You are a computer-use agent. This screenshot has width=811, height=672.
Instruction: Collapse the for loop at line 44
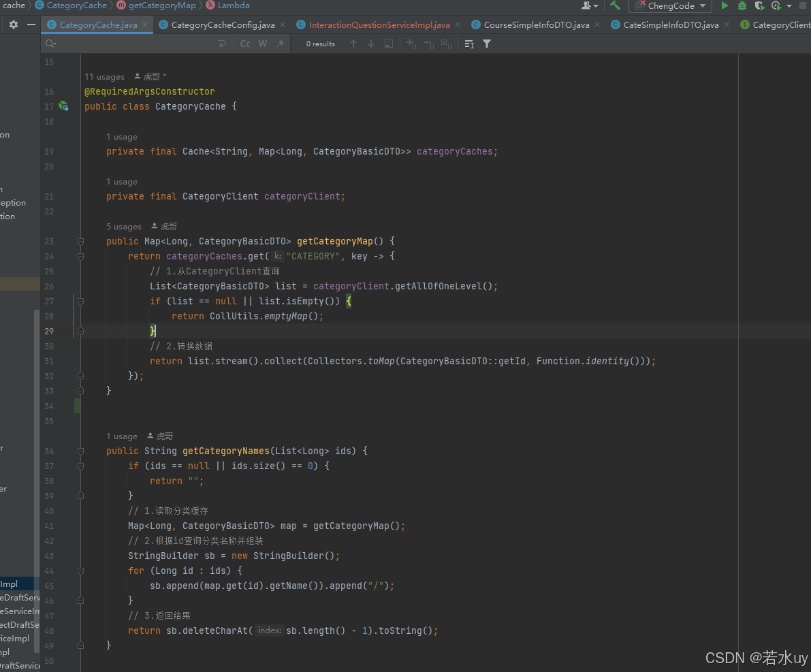coord(80,571)
